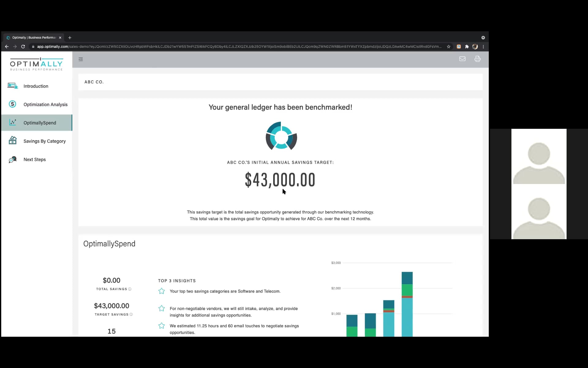The height and width of the screenshot is (368, 588).
Task: Click the email envelope icon
Action: 462,59
